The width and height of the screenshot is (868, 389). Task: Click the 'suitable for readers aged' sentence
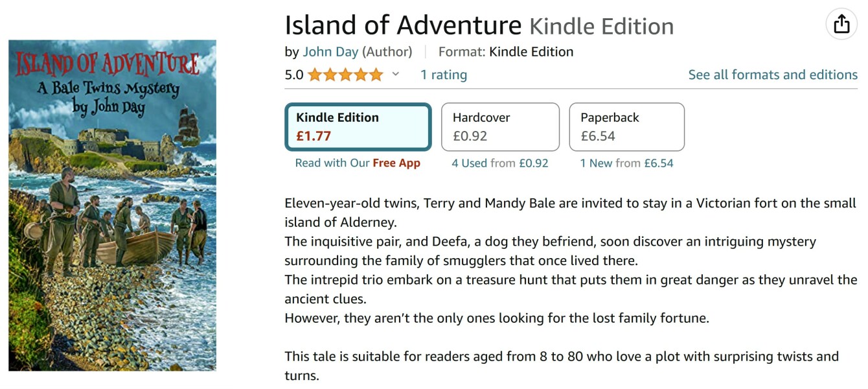pyautogui.click(x=561, y=357)
